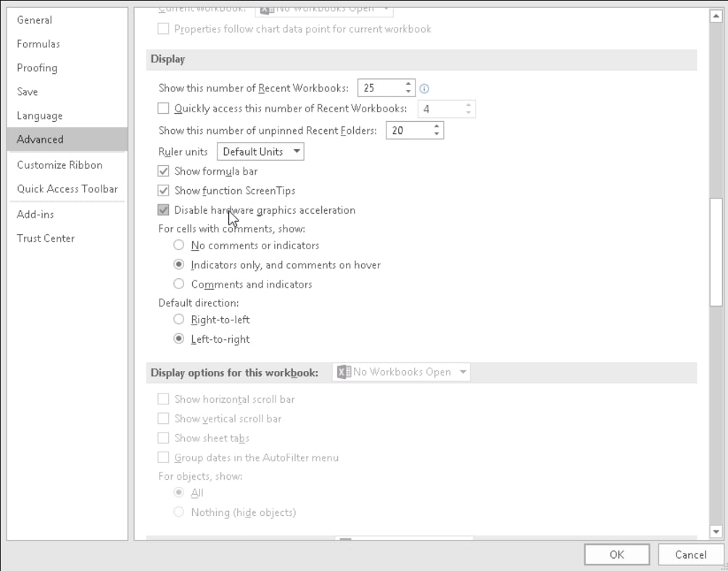Click the 'Default direction:' label
The height and width of the screenshot is (571, 728).
pos(199,303)
